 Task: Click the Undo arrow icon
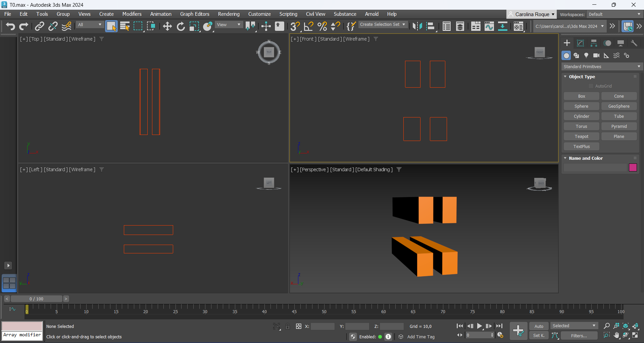point(10,26)
